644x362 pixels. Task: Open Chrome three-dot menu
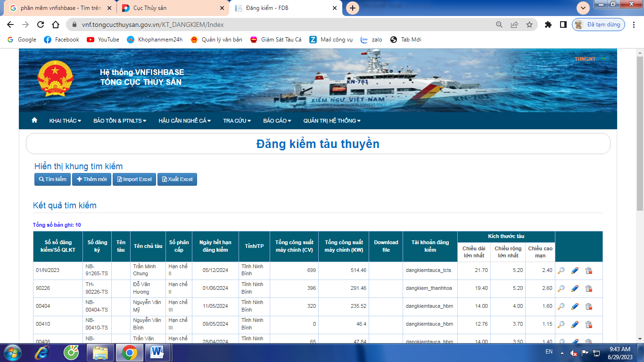coord(633,25)
